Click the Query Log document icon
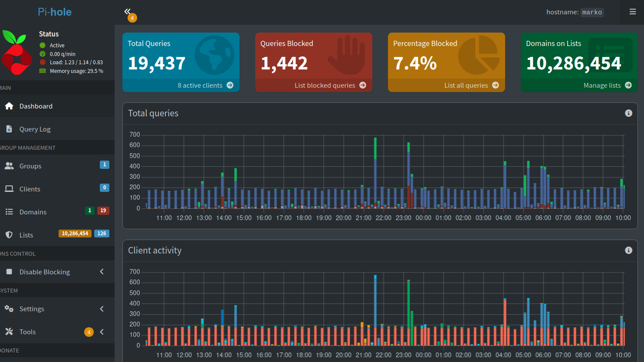 9,129
